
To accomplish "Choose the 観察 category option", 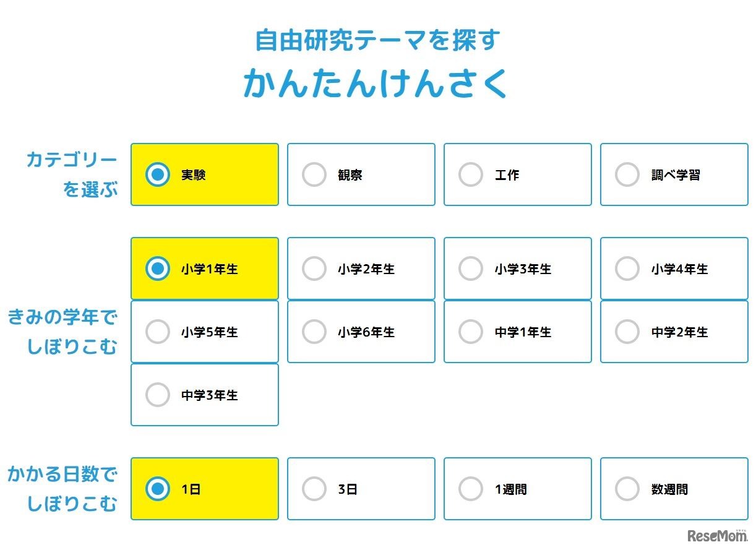I will [314, 175].
